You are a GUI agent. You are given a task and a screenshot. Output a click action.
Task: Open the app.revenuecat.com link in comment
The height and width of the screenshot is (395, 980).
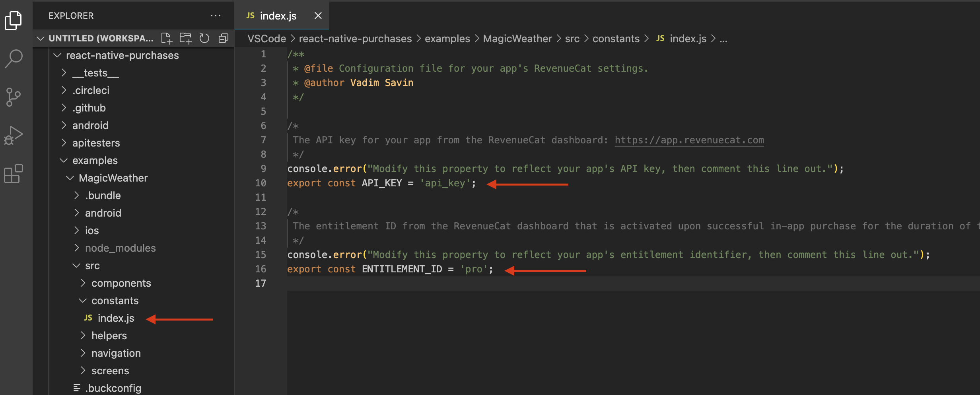click(689, 140)
